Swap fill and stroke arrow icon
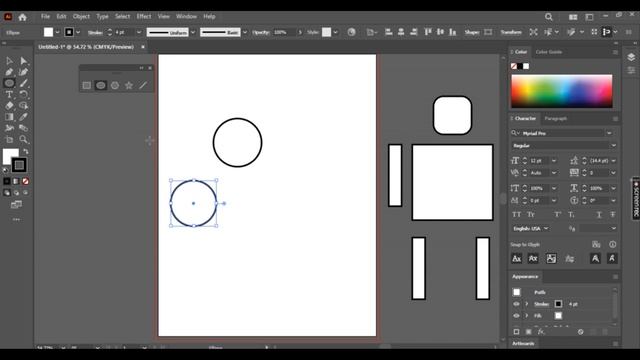Image resolution: width=640 pixels, height=360 pixels. coord(26,151)
